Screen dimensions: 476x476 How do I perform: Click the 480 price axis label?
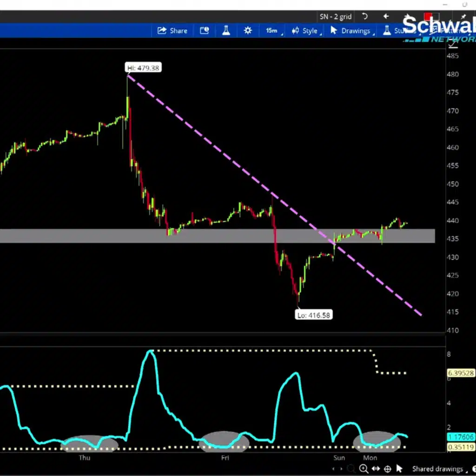coord(452,74)
